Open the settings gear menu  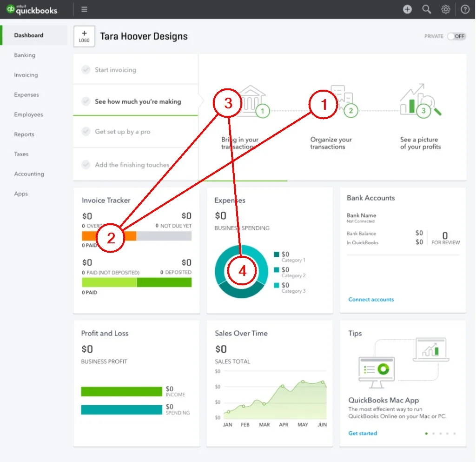click(x=445, y=9)
